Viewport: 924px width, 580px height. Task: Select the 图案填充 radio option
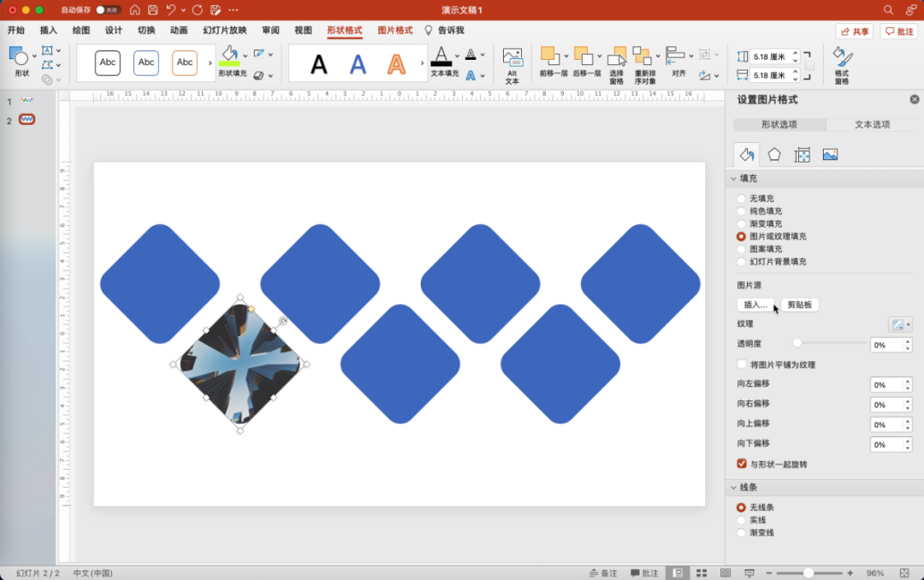[x=741, y=249]
